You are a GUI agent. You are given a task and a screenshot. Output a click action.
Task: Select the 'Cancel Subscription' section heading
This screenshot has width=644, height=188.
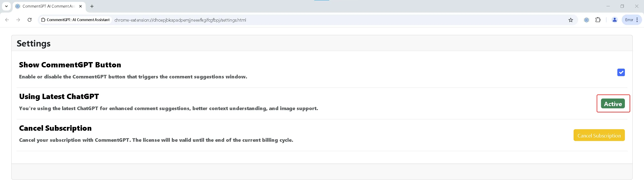point(55,128)
